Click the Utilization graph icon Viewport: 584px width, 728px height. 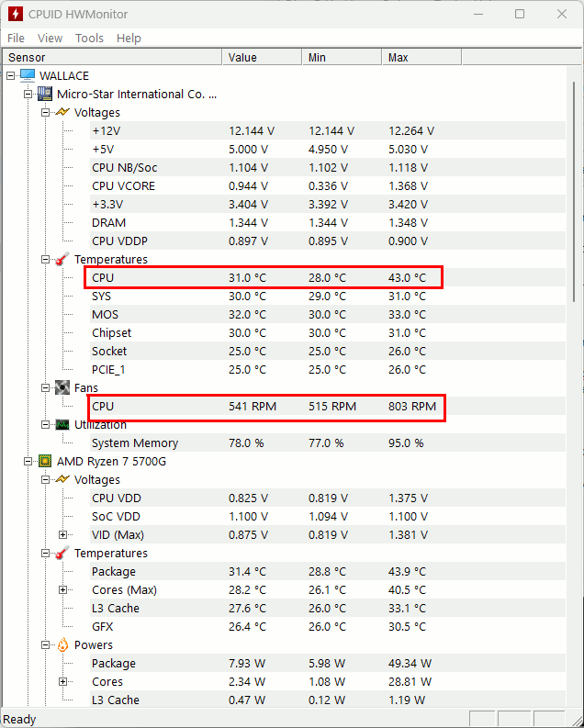(x=62, y=424)
